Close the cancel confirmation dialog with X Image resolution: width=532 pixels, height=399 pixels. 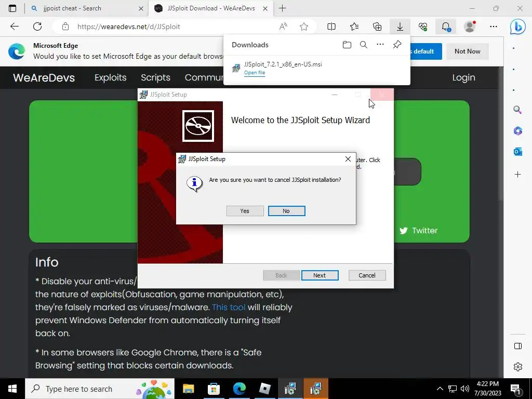[x=348, y=159]
